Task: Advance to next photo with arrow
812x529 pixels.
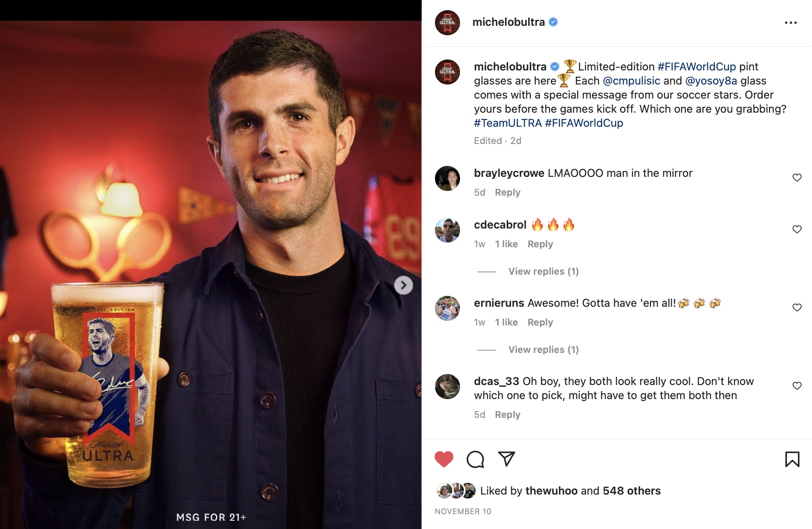Action: point(404,285)
